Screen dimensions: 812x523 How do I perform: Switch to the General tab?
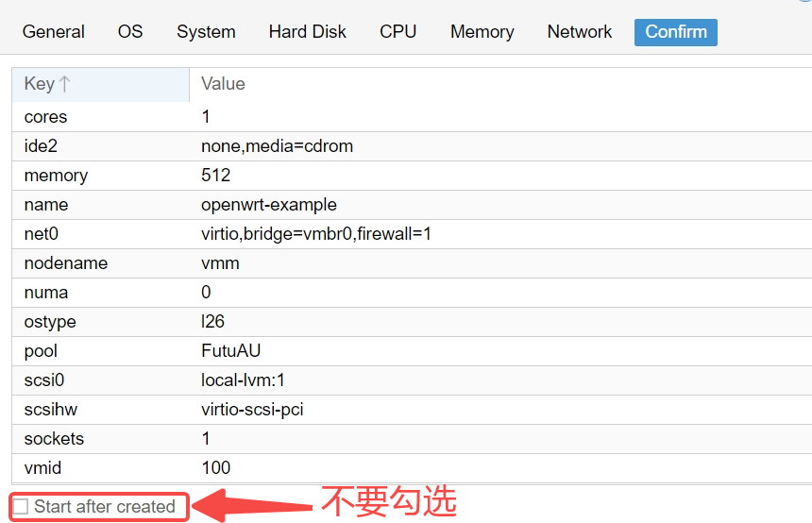tap(53, 32)
